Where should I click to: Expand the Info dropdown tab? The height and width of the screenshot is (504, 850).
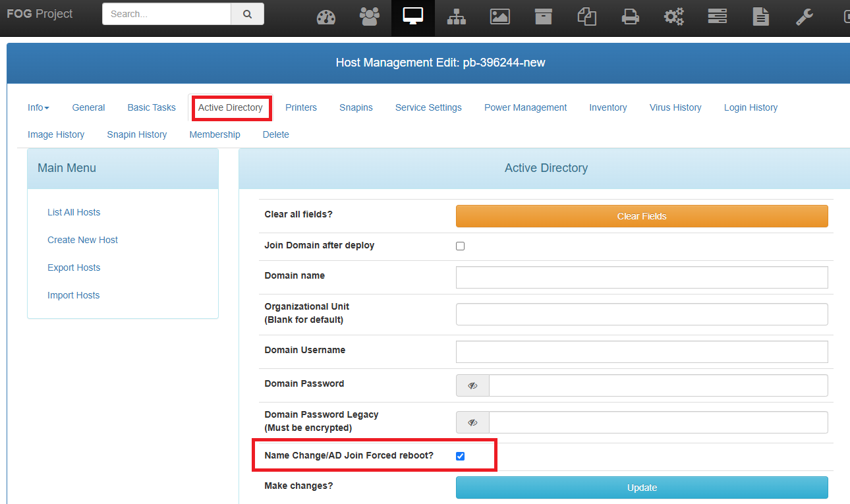(x=38, y=107)
